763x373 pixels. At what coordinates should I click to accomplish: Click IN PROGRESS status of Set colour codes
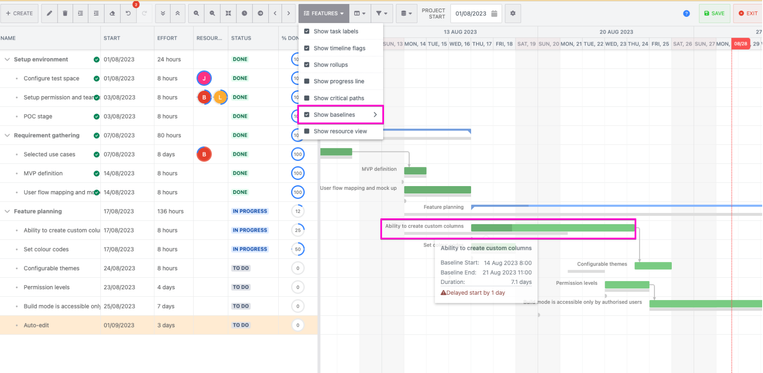[250, 249]
